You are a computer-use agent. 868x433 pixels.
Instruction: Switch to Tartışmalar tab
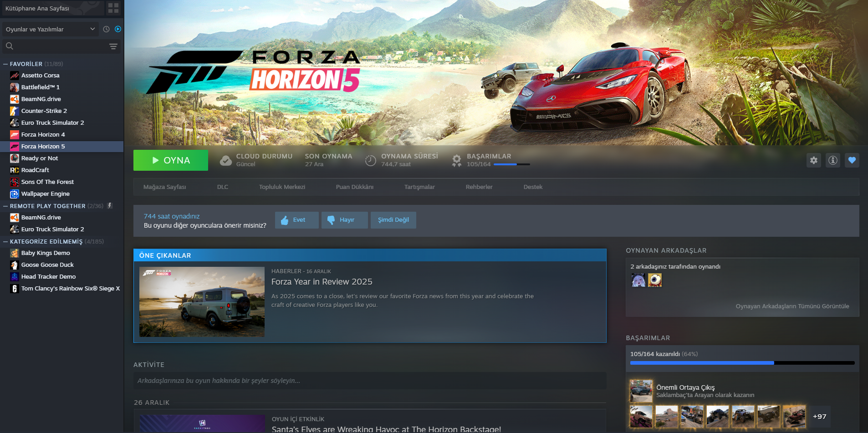coord(419,187)
